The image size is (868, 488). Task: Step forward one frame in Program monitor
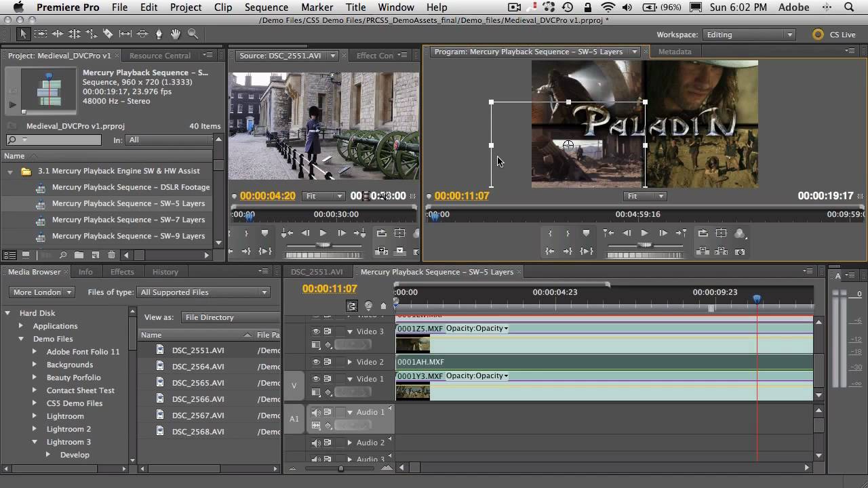click(663, 232)
